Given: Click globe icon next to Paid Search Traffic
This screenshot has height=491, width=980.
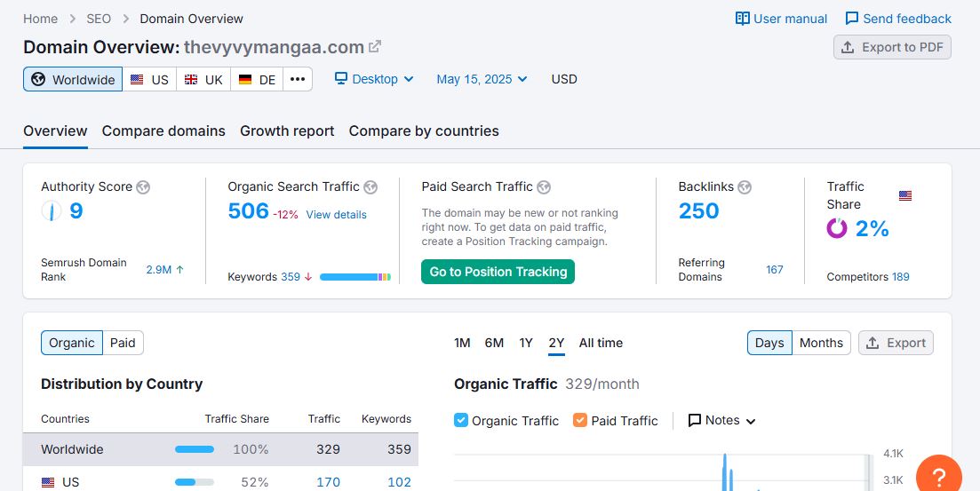Looking at the screenshot, I should tap(544, 186).
